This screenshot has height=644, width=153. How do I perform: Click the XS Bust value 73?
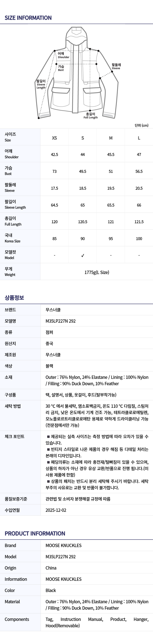[54, 171]
